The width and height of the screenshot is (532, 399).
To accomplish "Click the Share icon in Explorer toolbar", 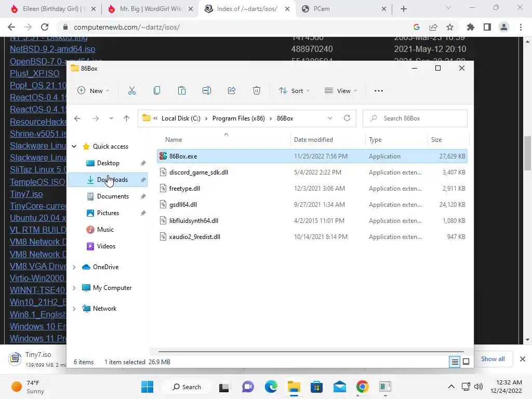I will [232, 90].
